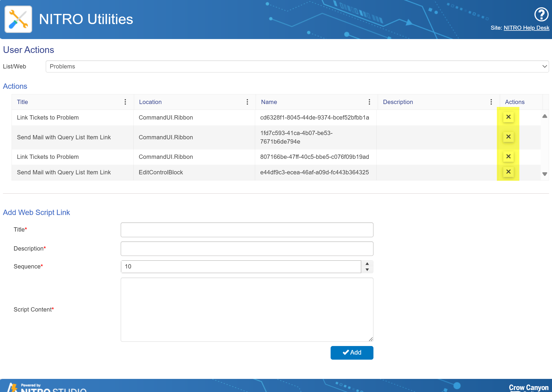Delete the cd6328f1 Link Tickets to Problem action
552x392 pixels.
pos(508,117)
